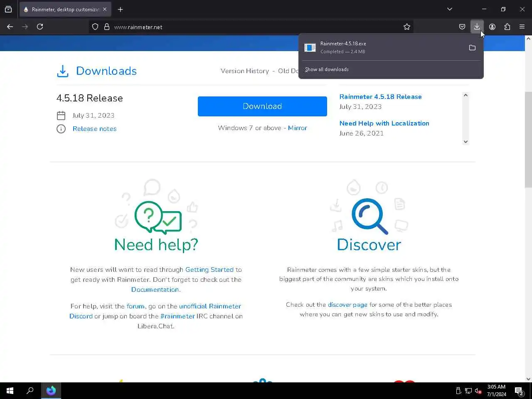Click the taskbar clock showing 3:05 AM
This screenshot has width=532, height=399.
496,391
